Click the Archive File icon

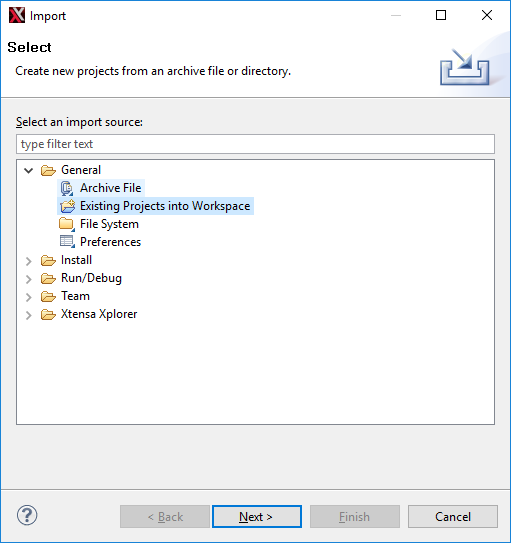point(67,188)
